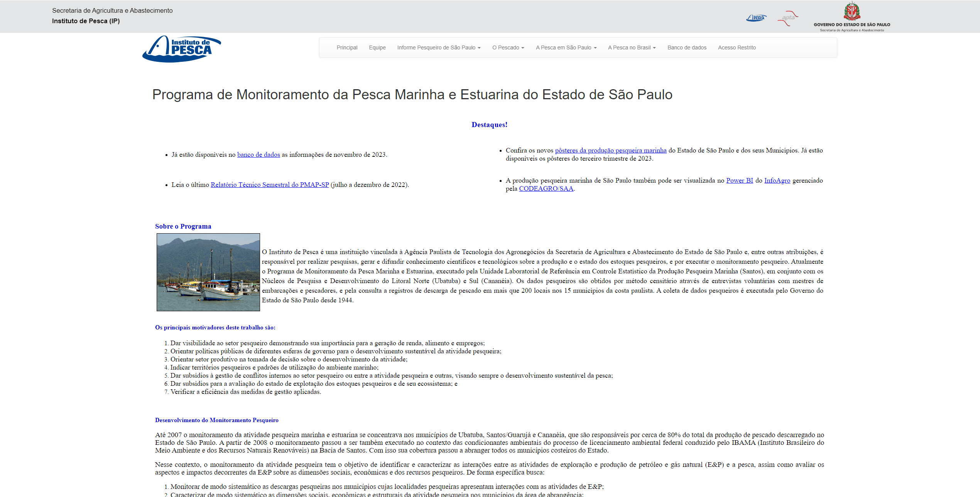Screen dimensions: 980x497
Task: Click the Instituto de Pesca logo
Action: tap(181, 47)
